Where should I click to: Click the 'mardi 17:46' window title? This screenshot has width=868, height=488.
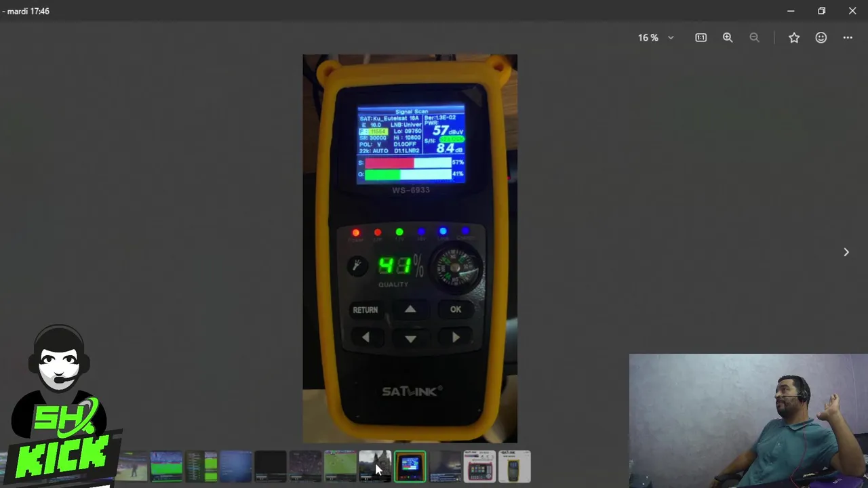tap(28, 11)
